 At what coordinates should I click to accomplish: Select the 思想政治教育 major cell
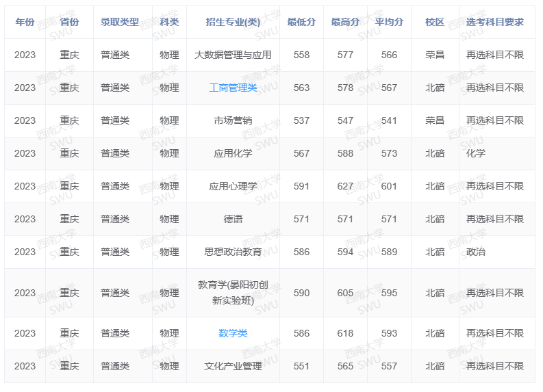click(233, 252)
